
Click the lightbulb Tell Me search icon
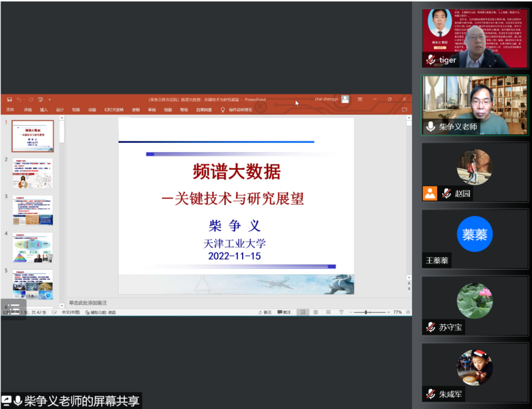point(223,110)
